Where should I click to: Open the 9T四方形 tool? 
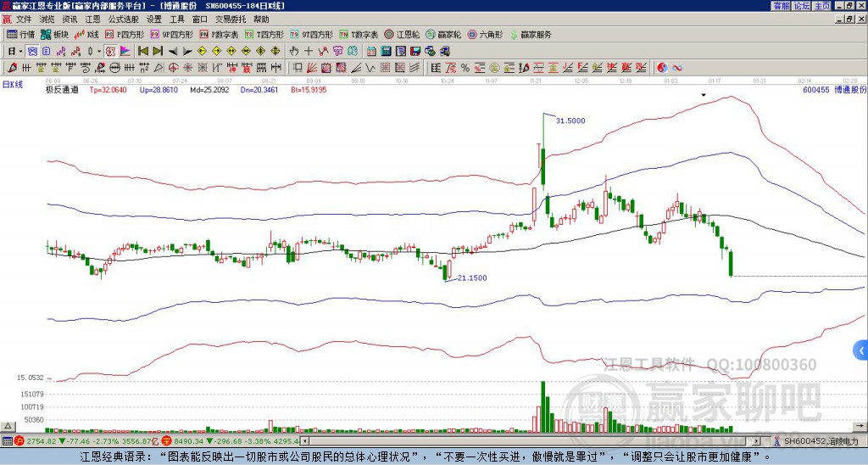point(312,34)
